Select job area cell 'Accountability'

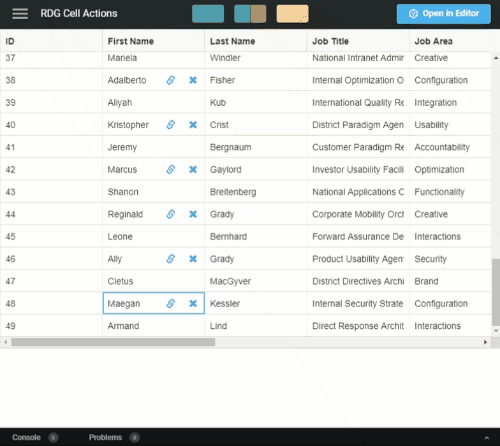click(x=450, y=147)
